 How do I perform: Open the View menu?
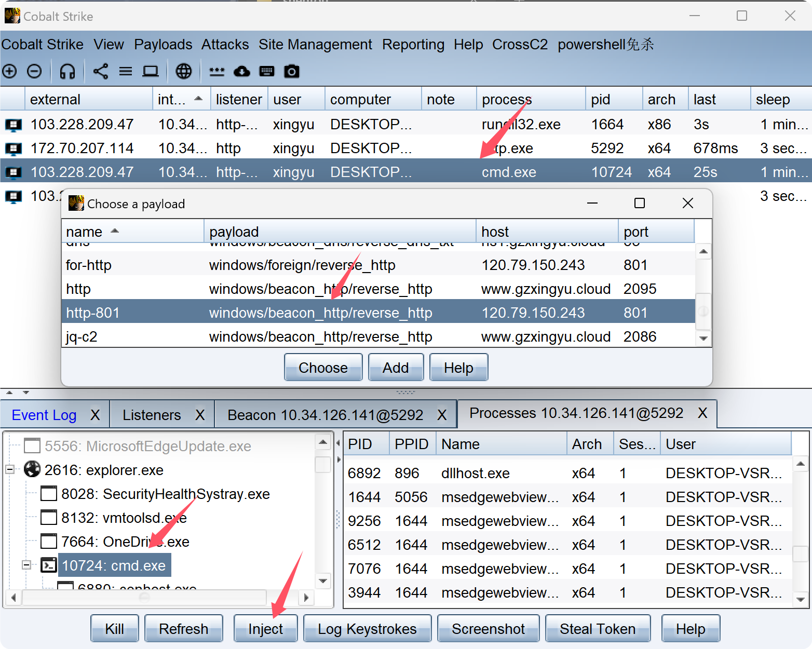click(x=109, y=45)
